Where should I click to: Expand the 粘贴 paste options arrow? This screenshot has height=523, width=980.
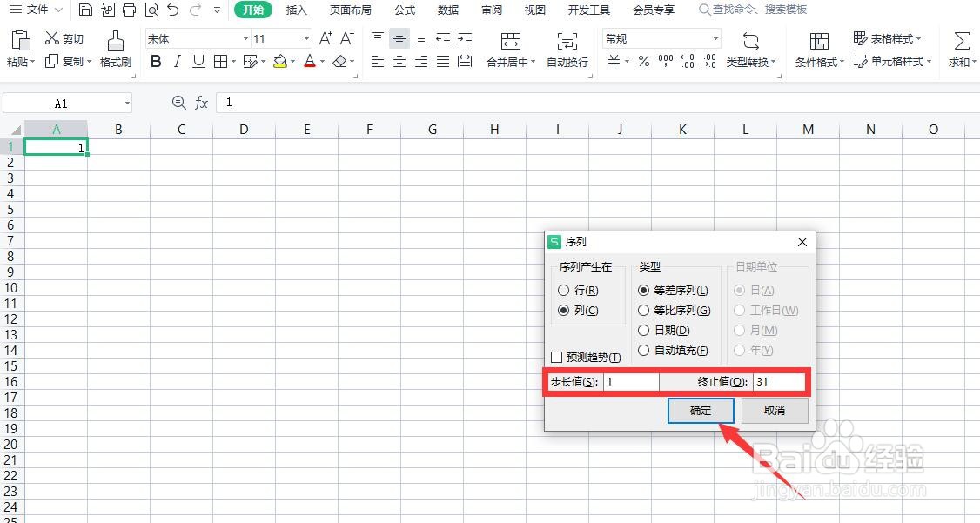[32, 62]
